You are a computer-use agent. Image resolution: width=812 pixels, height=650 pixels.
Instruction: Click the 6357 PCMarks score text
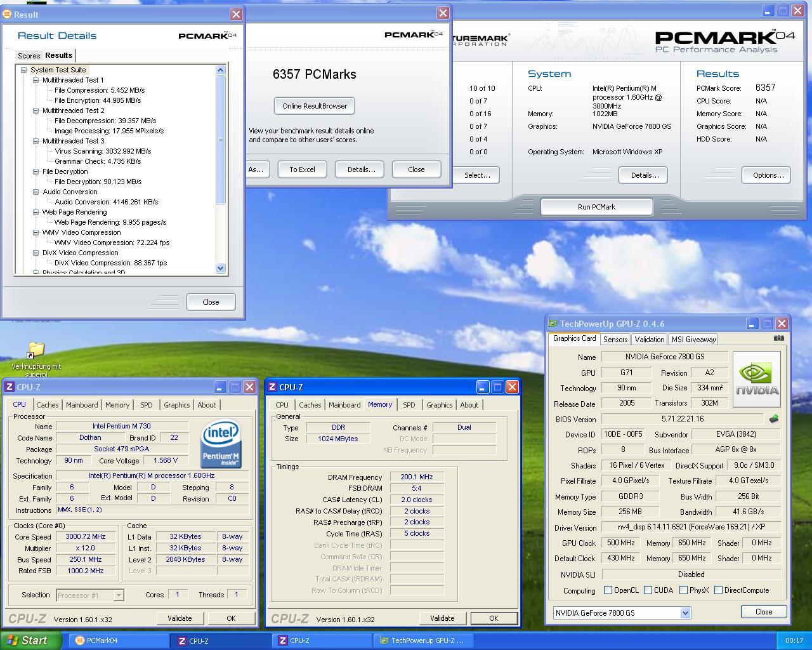tap(315, 74)
